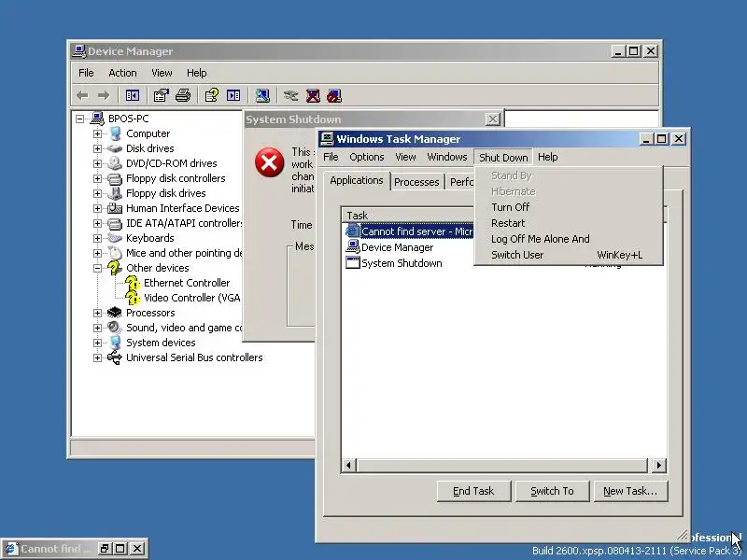Expand the System devices node
Viewport: 747px width, 560px height.
[x=98, y=343]
